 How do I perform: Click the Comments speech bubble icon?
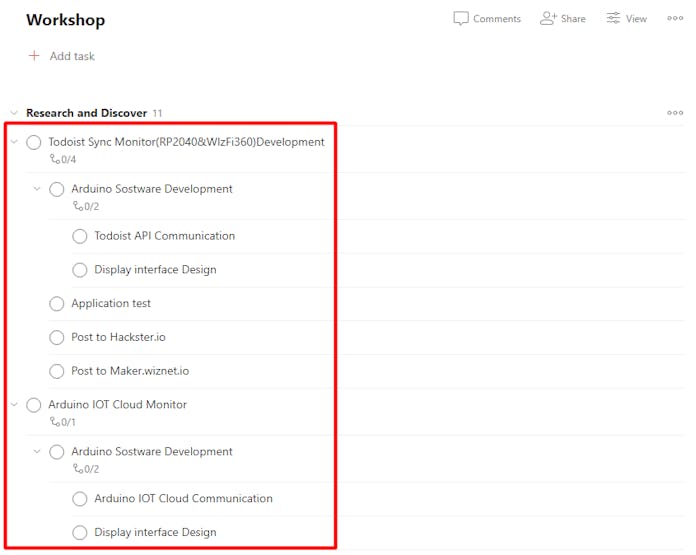(461, 19)
